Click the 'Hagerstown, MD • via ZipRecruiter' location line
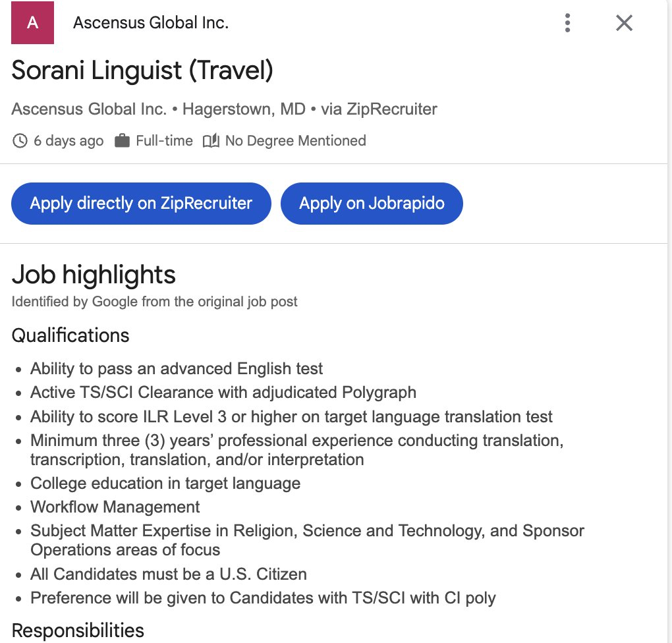 pyautogui.click(x=310, y=109)
